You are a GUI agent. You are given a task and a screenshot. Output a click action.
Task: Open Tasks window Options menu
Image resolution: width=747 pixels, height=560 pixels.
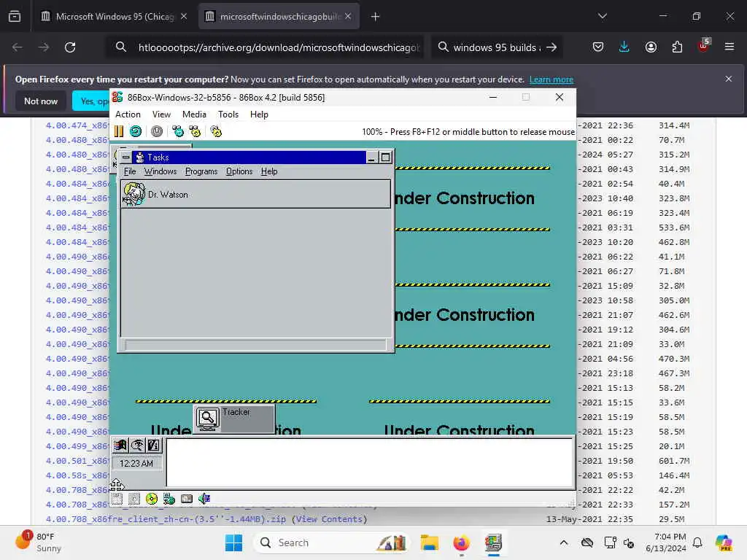[x=239, y=171]
